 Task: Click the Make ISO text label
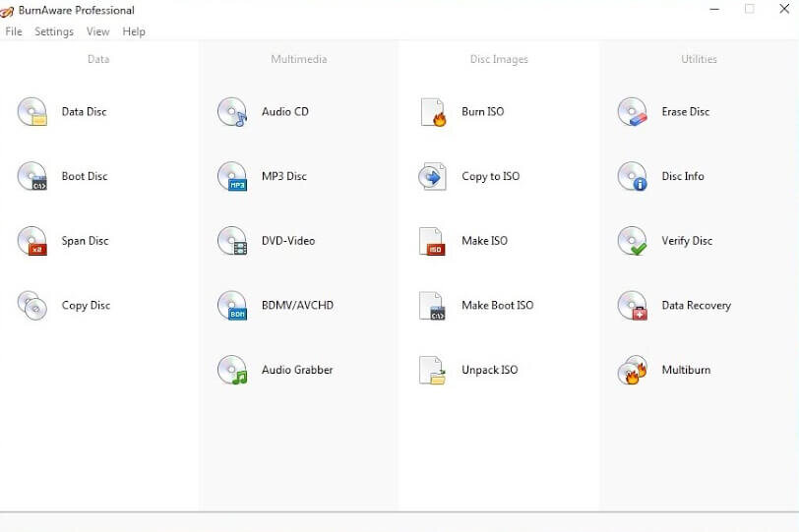pos(484,241)
